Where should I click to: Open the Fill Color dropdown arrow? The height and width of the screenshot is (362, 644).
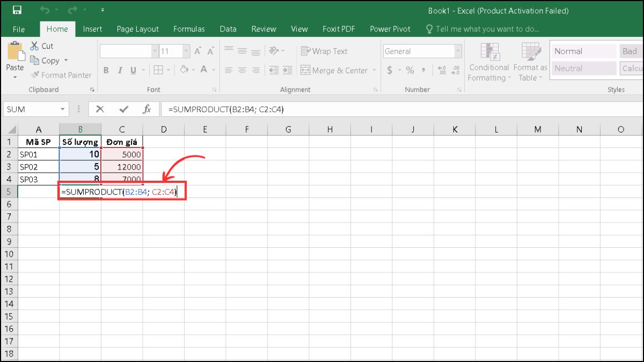[192, 70]
